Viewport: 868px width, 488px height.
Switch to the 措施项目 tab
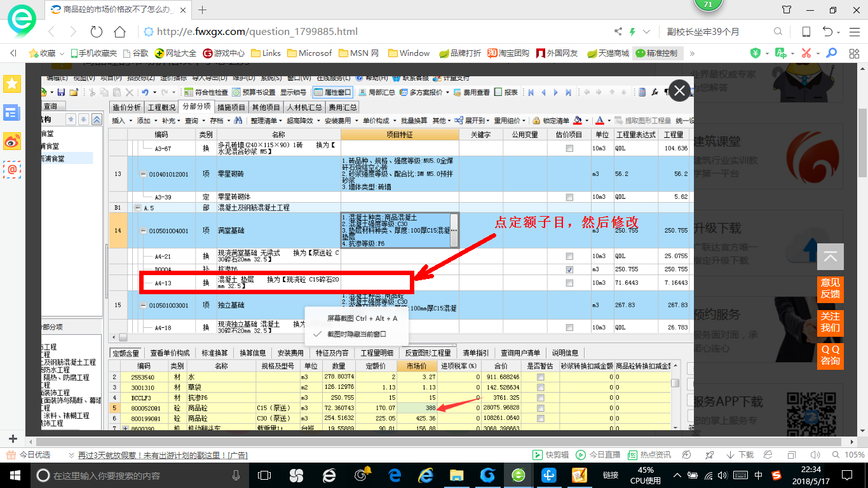[x=231, y=107]
